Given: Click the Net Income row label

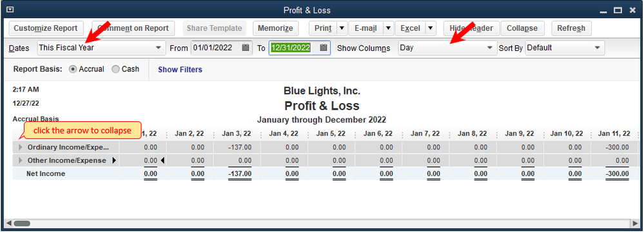Looking at the screenshot, I should [46, 174].
